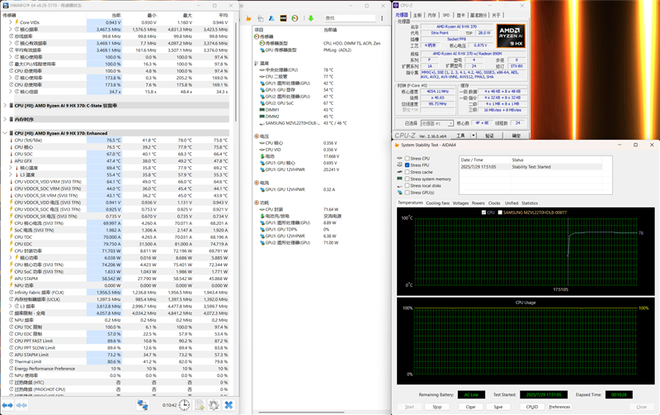
Task: Open HWiNFO sensor settings gear icon
Action: pyautogui.click(x=213, y=405)
